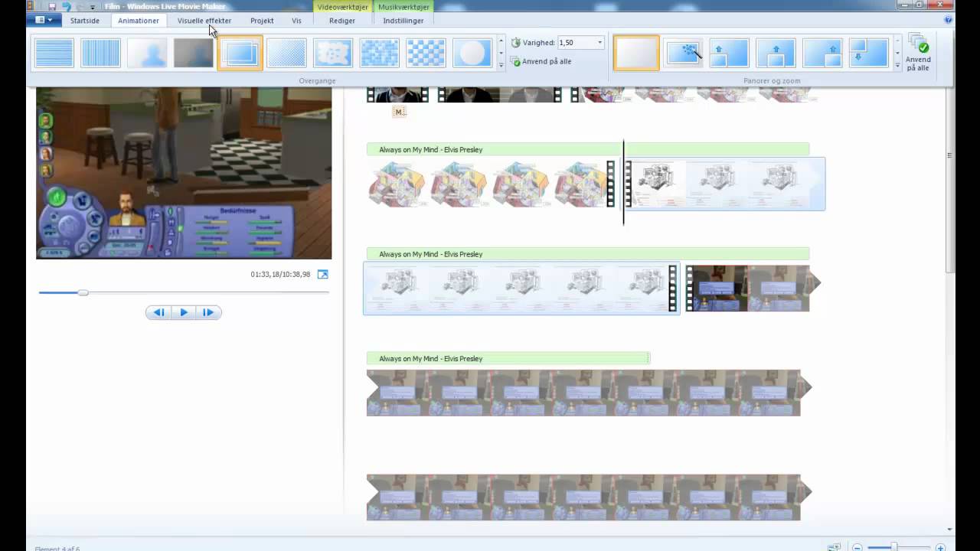Open quick access toolbar customize dropdown

coord(93,6)
